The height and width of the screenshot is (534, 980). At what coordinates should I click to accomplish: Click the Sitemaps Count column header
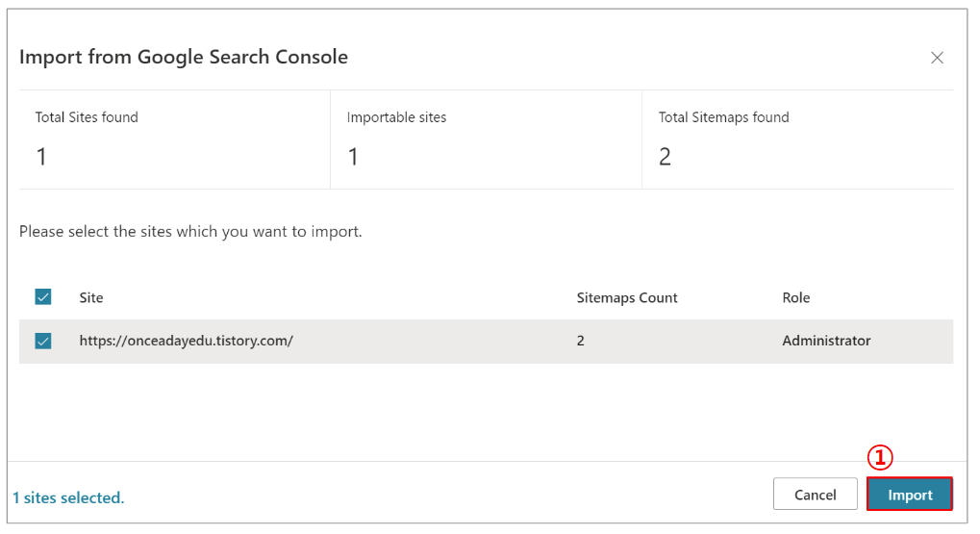[x=627, y=298]
